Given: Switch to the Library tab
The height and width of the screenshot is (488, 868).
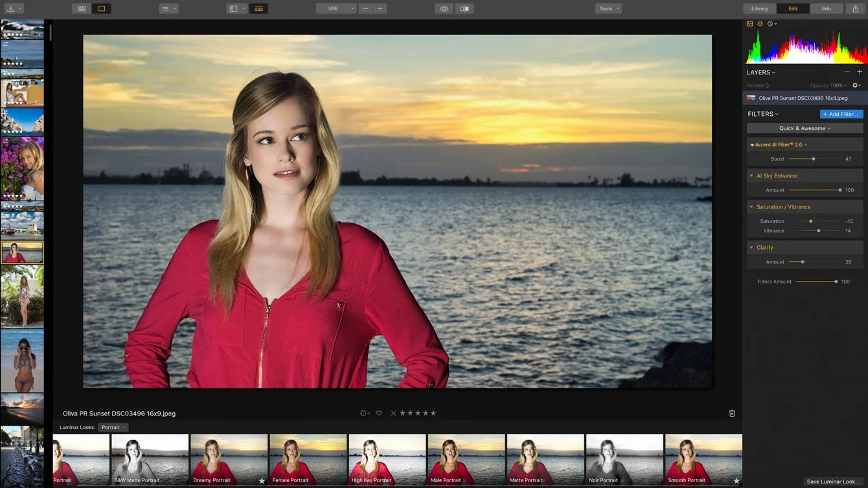Looking at the screenshot, I should click(760, 8).
